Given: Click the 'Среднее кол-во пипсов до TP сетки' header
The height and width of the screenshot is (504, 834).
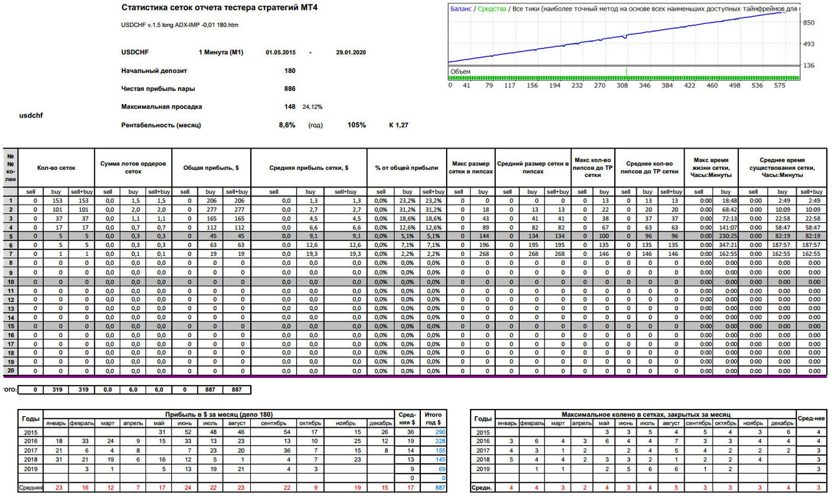Looking at the screenshot, I should point(650,167).
